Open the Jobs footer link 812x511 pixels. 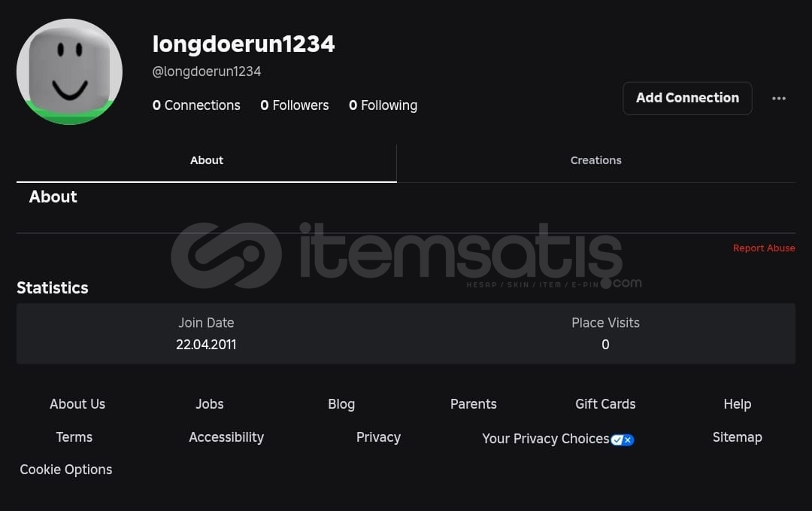[x=209, y=403]
